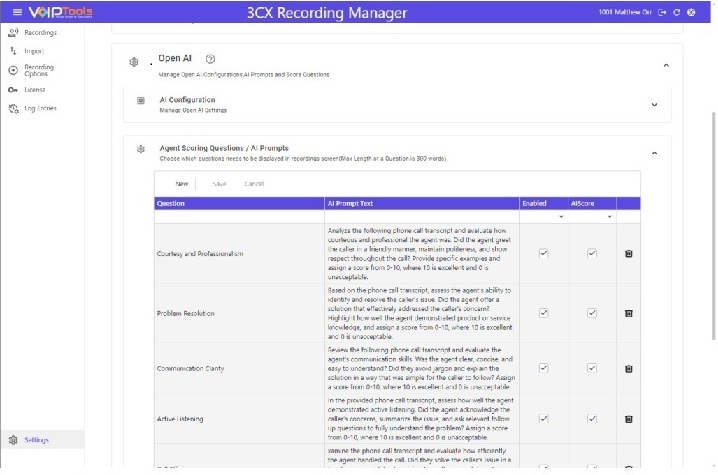Click the AI Configuration panel icon
This screenshot has width=718, height=475.
(141, 100)
